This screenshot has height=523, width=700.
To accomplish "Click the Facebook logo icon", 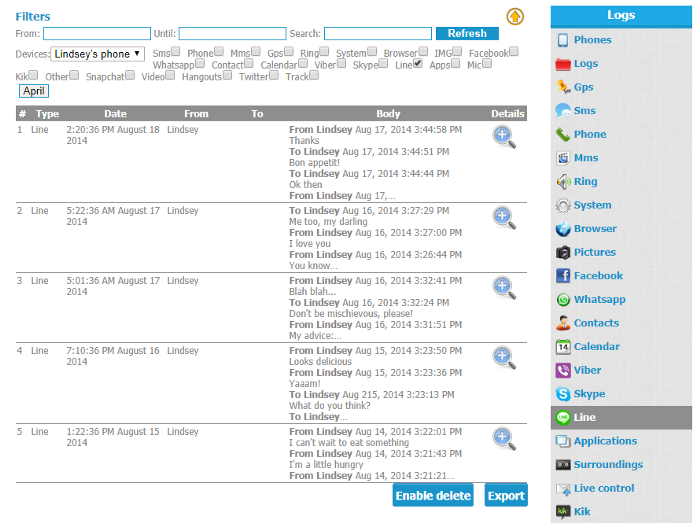I will point(563,276).
